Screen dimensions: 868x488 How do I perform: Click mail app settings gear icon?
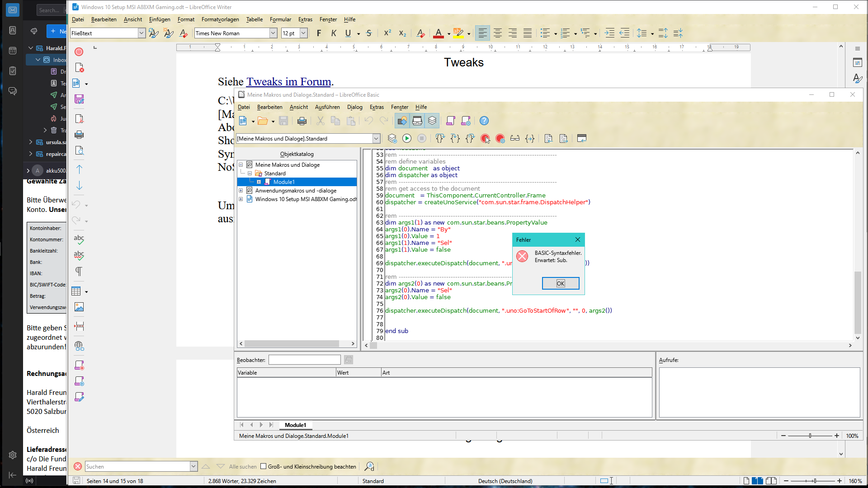tap(13, 455)
